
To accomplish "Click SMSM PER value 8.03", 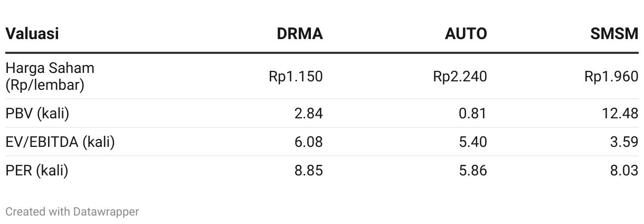I will (x=624, y=170).
